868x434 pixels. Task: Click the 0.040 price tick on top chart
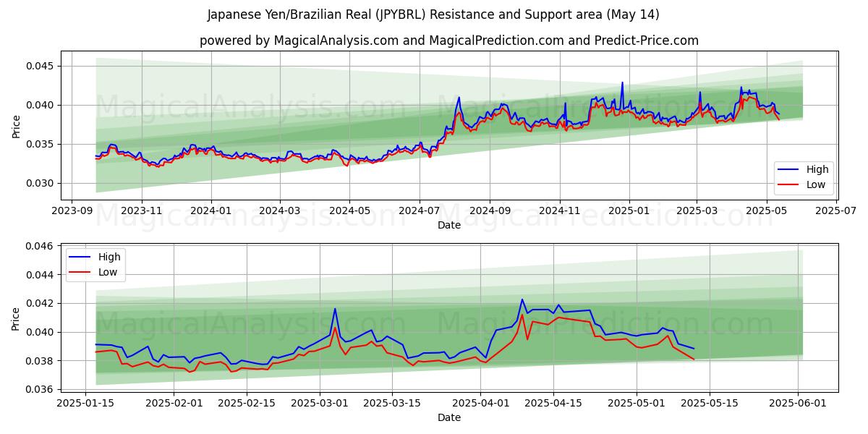(41, 106)
